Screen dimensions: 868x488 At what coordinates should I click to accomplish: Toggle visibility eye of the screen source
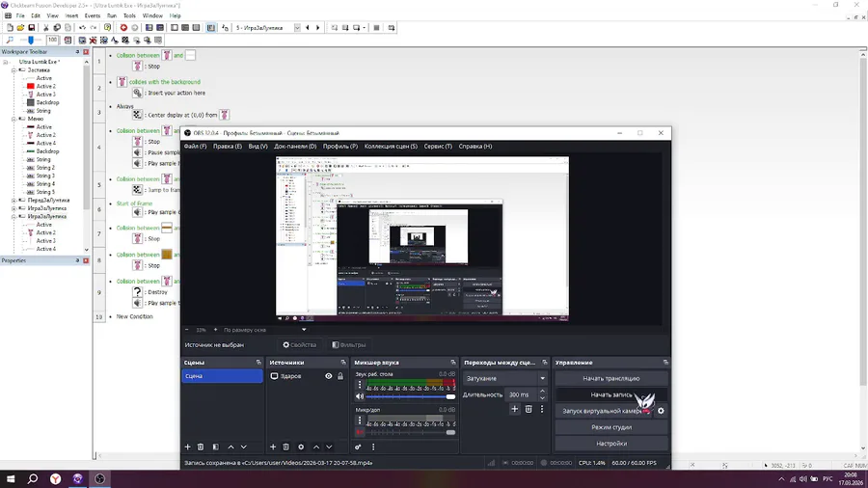coord(328,376)
